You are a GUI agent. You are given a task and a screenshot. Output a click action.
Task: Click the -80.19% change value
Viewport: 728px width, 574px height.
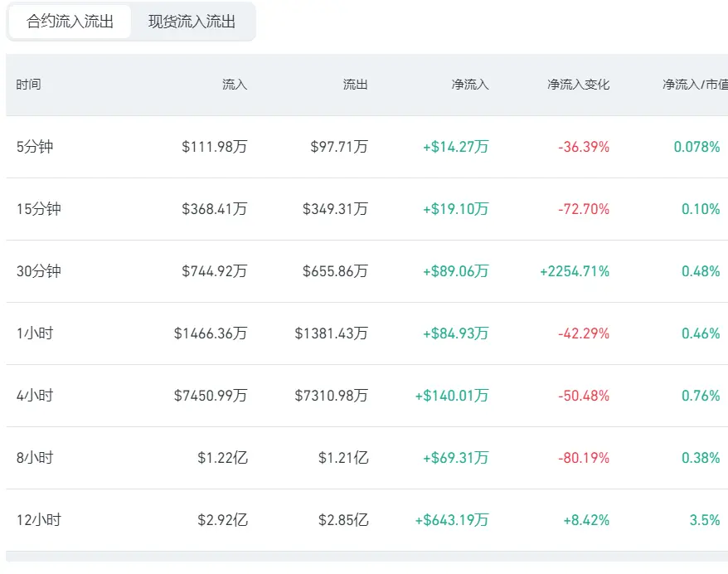pos(584,458)
